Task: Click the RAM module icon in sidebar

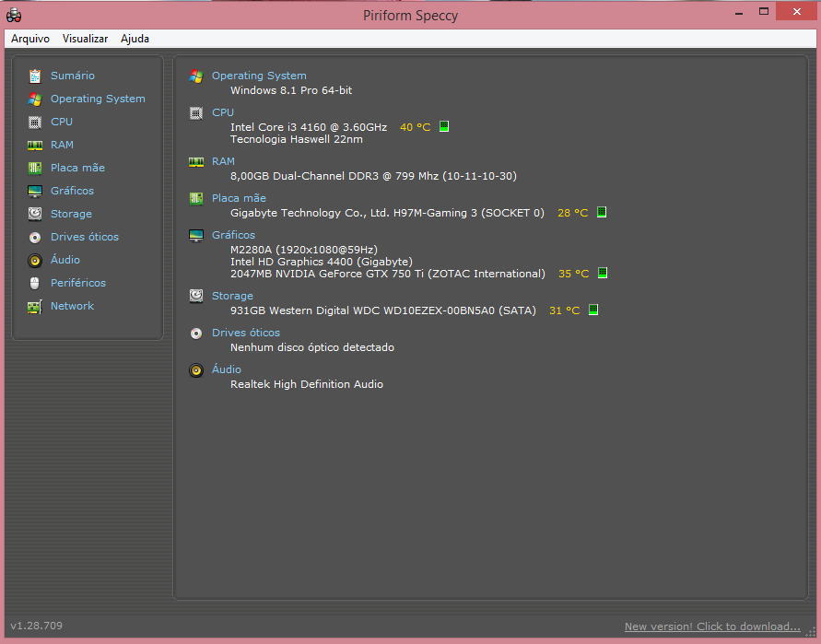Action: pyautogui.click(x=35, y=145)
